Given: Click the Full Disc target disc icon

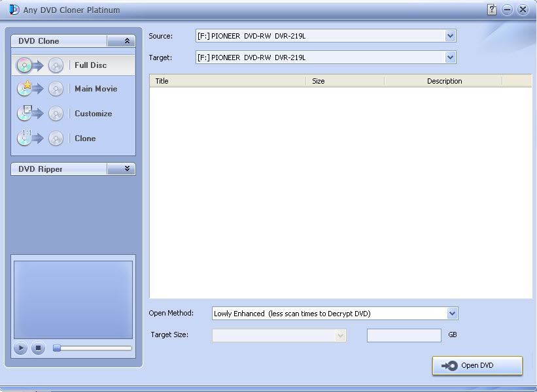Looking at the screenshot, I should [x=56, y=65].
